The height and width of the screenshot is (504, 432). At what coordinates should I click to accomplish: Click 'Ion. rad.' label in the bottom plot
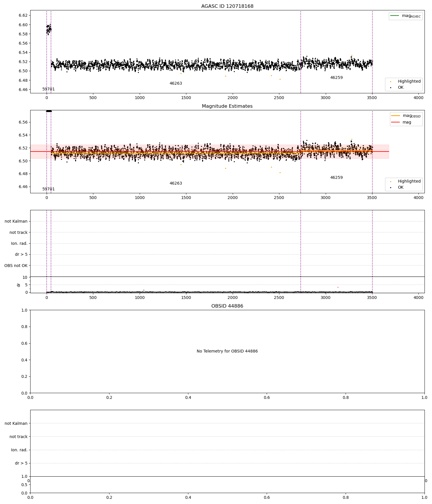[x=19, y=450]
